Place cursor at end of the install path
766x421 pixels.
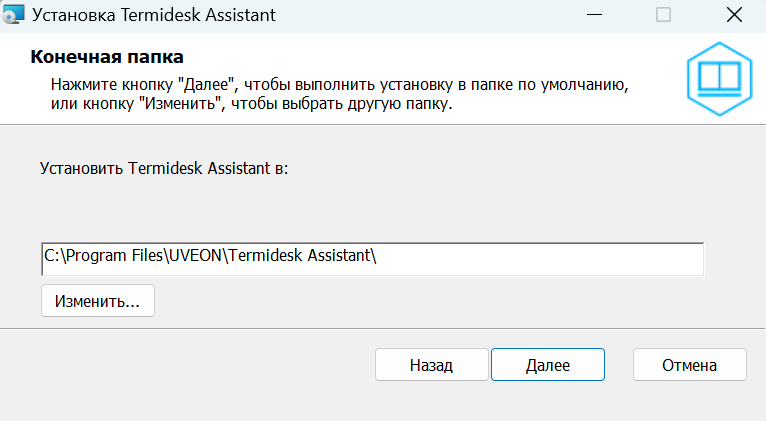[x=379, y=257]
